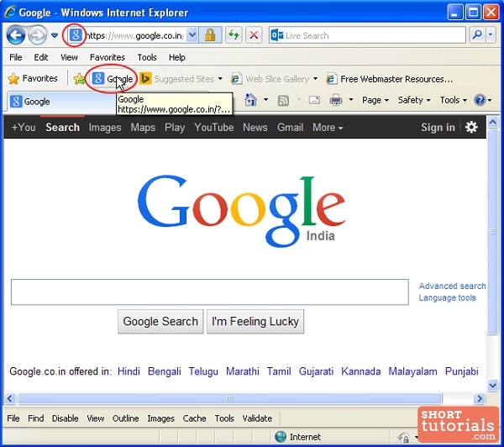Open the command bar Tools dropdown
The height and width of the screenshot is (447, 504).
tap(454, 100)
